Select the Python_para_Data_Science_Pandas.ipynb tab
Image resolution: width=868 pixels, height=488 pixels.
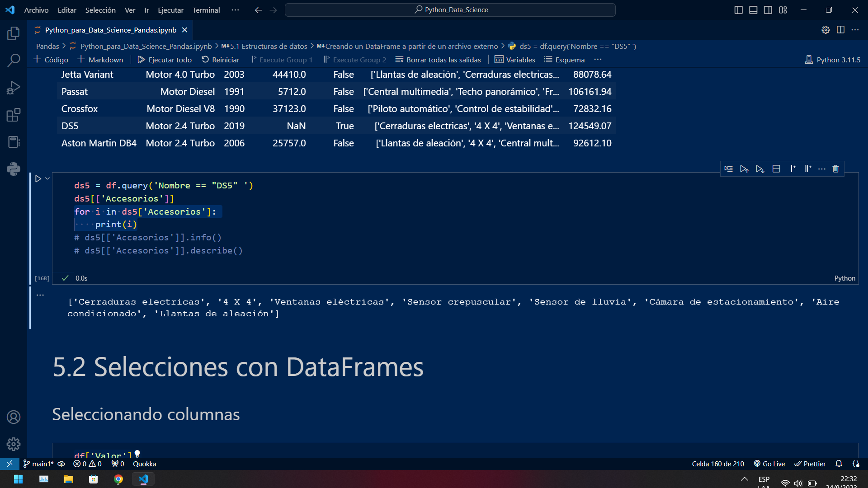coord(110,30)
